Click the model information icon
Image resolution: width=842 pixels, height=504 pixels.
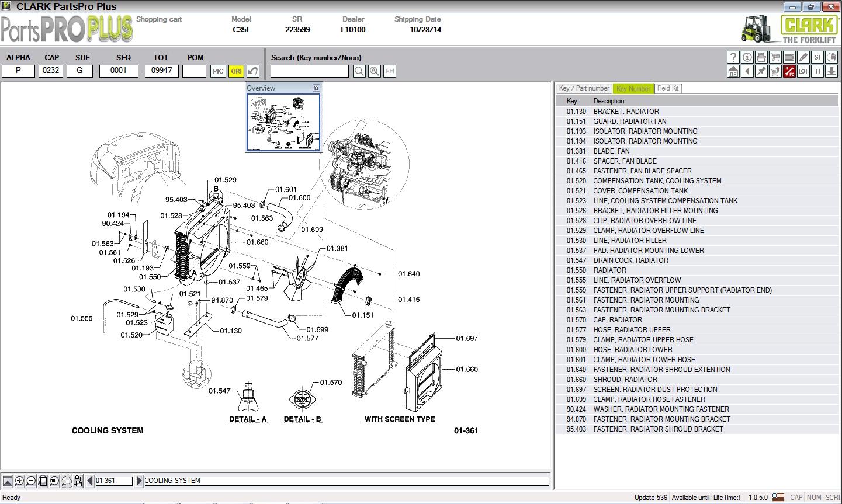[x=747, y=57]
